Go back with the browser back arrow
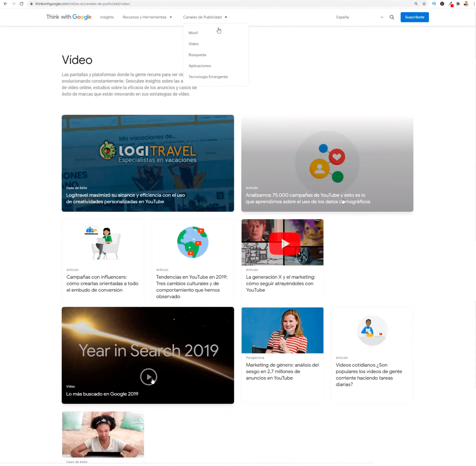 pyautogui.click(x=5, y=4)
